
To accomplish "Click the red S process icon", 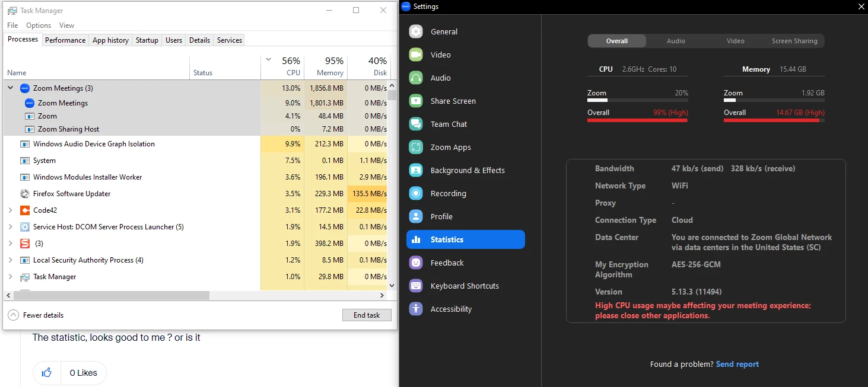I will (x=25, y=244).
